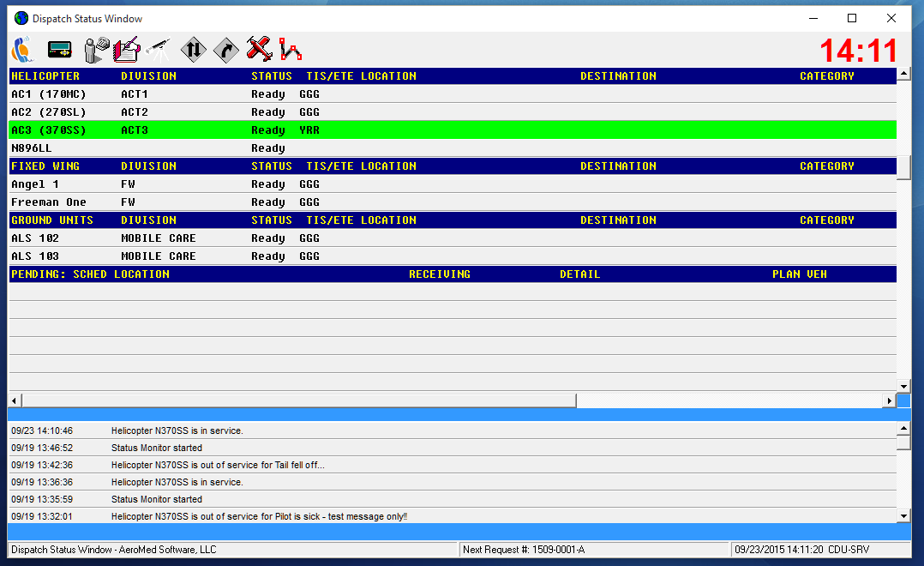Select the ALS 103 ground unit
Image resolution: width=924 pixels, height=566 pixels.
pos(453,256)
